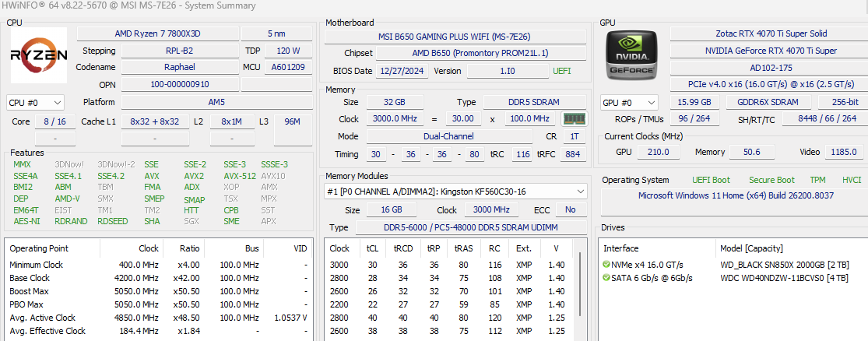The image size is (868, 341).
Task: Click green check icon beside SATA 6 Gb/s drive
Action: click(x=606, y=278)
